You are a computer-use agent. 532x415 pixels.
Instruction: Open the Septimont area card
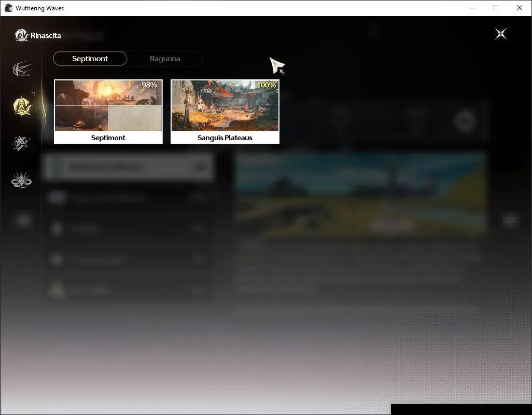[x=108, y=112]
